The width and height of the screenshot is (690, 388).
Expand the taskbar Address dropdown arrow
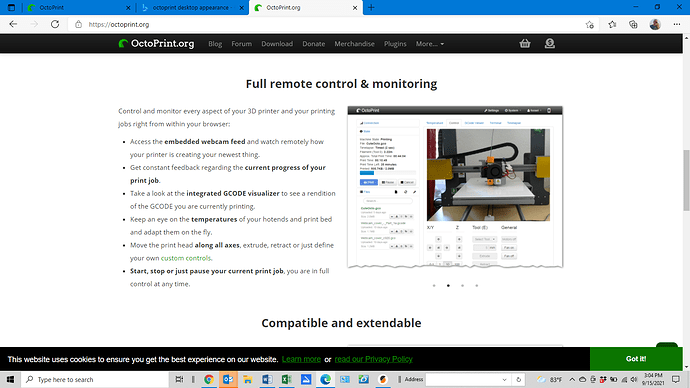click(504, 379)
